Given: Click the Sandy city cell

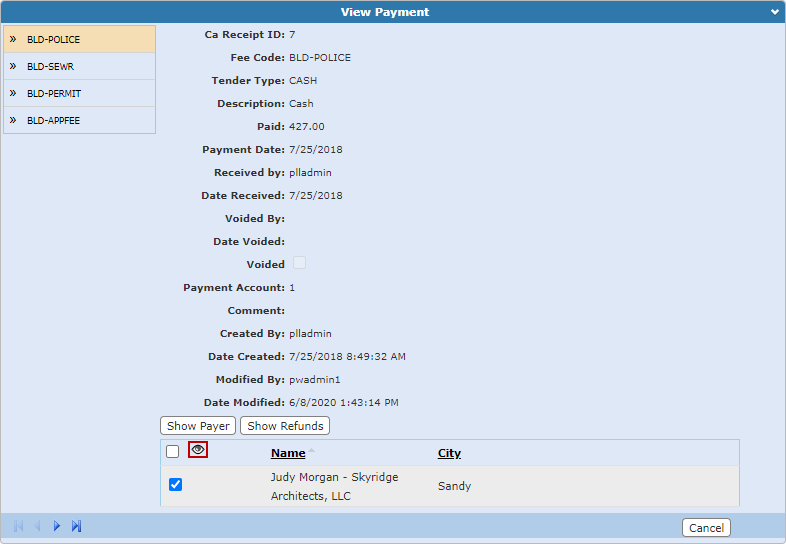Looking at the screenshot, I should 455,486.
